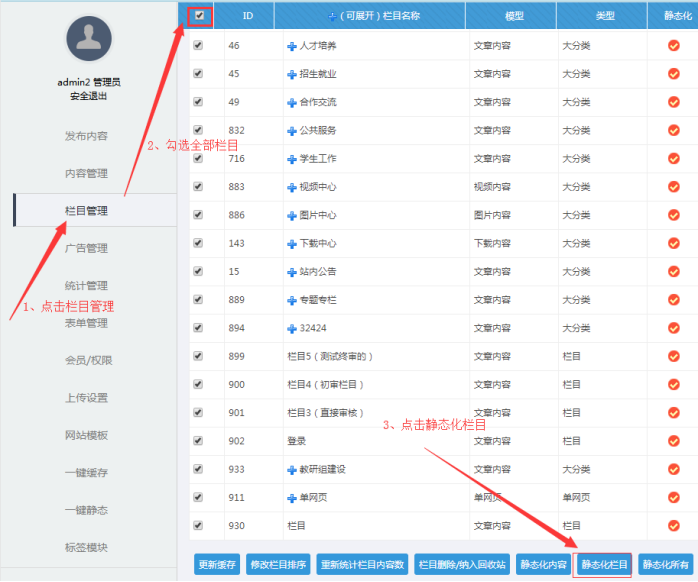The image size is (698, 582).
Task: Click static status icon for 下载中心 row
Action: 673,243
